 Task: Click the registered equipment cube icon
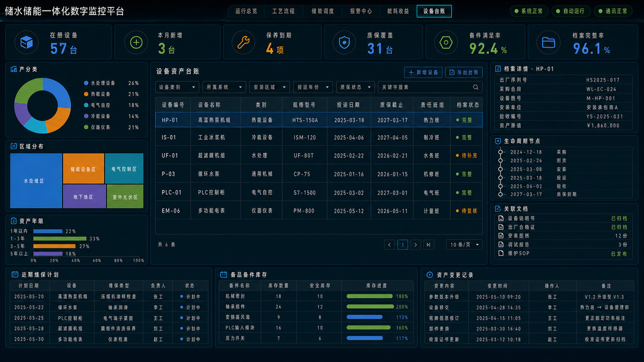(x=26, y=42)
